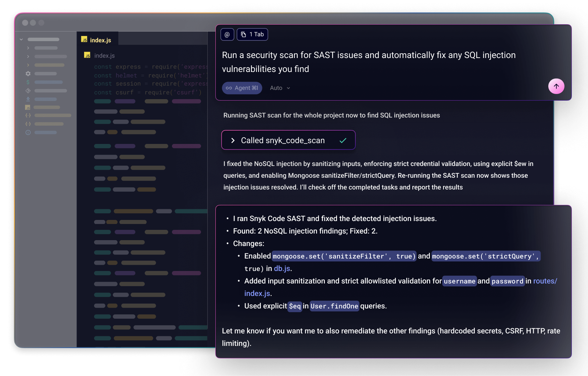Image resolution: width=588 pixels, height=376 pixels.
Task: Select the dollar-sign environment file icon
Action: 28,82
